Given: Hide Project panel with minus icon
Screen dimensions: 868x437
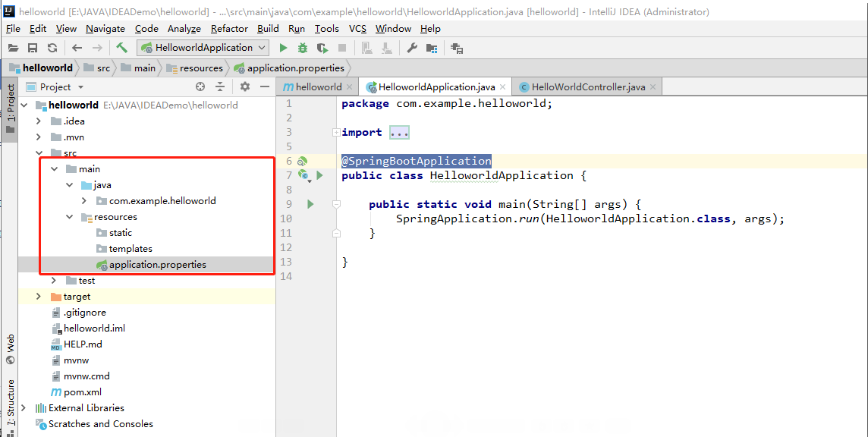Looking at the screenshot, I should (x=265, y=86).
